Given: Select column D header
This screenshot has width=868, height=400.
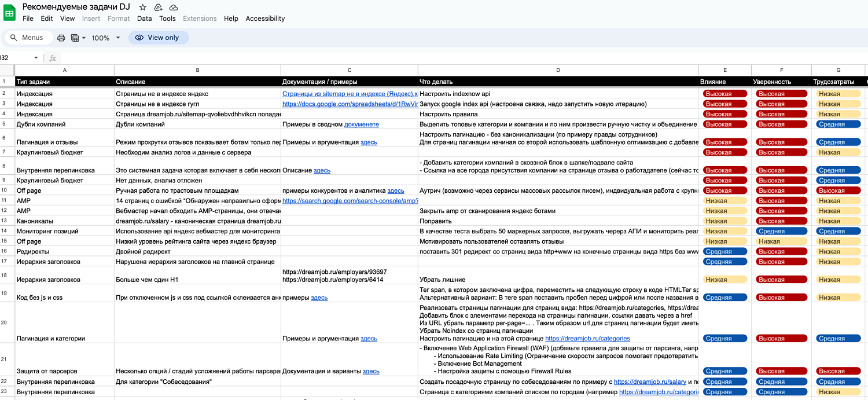Looking at the screenshot, I should pos(558,70).
